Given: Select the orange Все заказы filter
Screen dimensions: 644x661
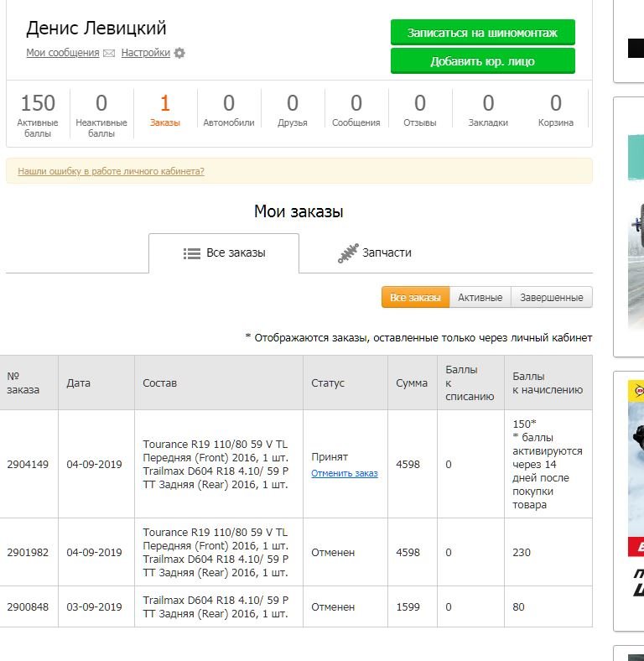Looking at the screenshot, I should [416, 297].
